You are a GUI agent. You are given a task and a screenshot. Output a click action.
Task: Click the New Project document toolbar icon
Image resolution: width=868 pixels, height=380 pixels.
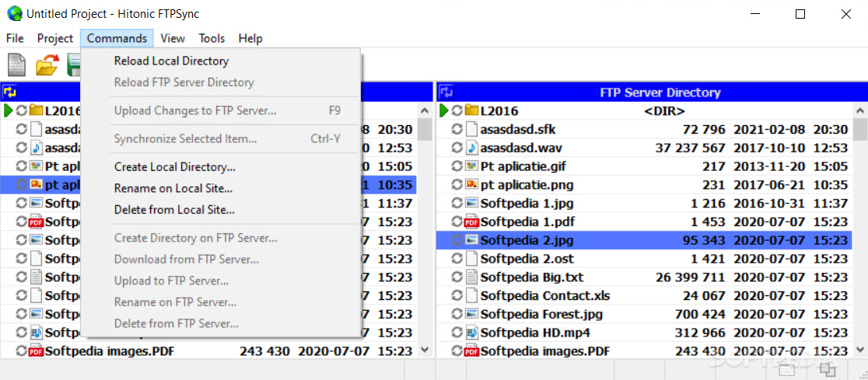click(x=16, y=64)
